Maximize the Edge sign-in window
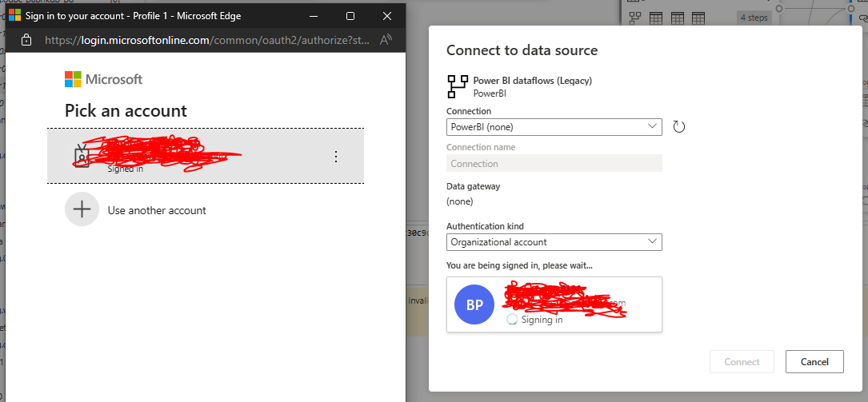Image resolution: width=868 pixels, height=402 pixels. [350, 16]
